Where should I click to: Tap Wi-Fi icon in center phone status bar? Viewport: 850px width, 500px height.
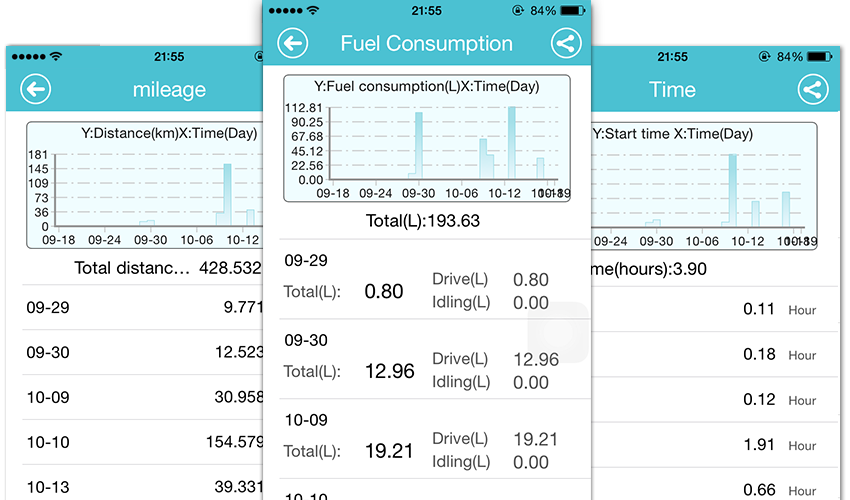pyautogui.click(x=314, y=10)
